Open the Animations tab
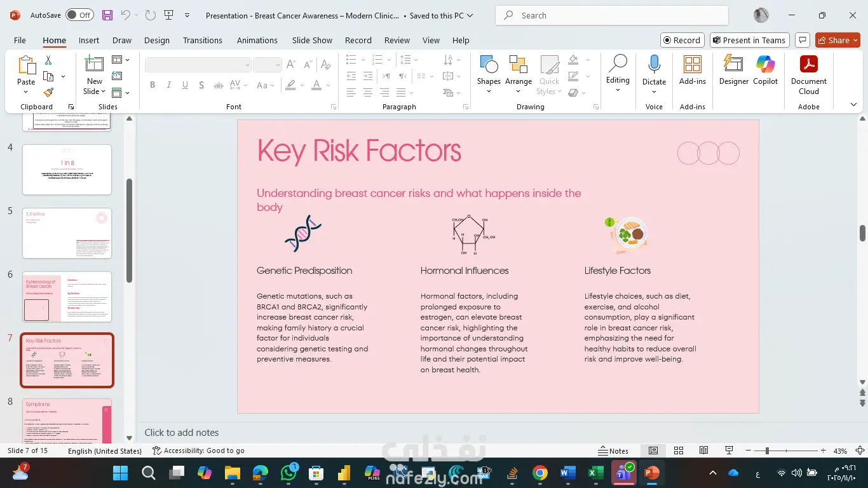 point(257,40)
